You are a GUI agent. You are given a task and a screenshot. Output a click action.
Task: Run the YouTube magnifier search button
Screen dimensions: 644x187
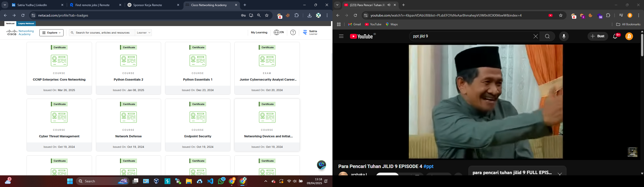tap(547, 37)
